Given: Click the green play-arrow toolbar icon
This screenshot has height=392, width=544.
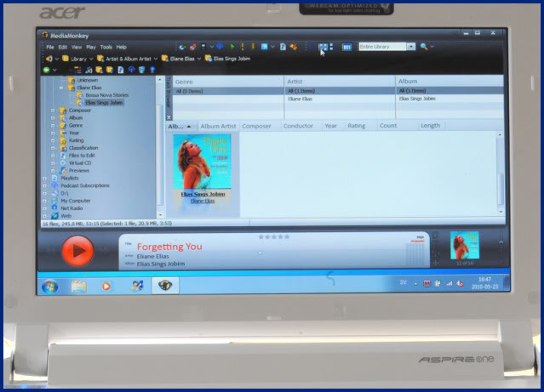Looking at the screenshot, I should pyautogui.click(x=232, y=47).
